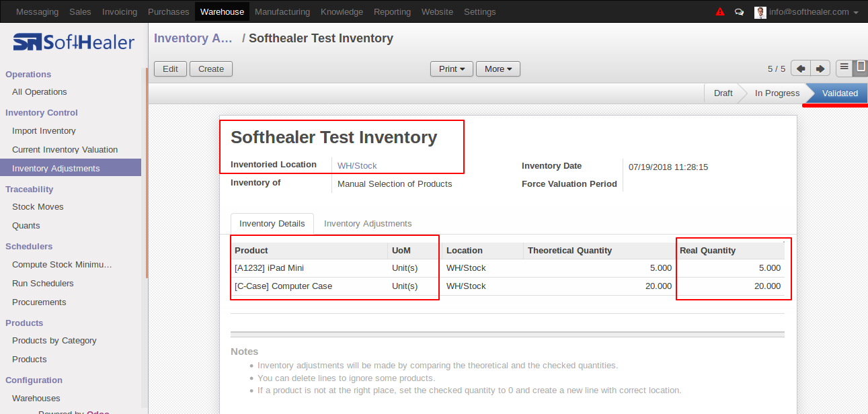Go back via Inventory A… breadcrumb
Screen dimensions: 868x414
click(194, 38)
